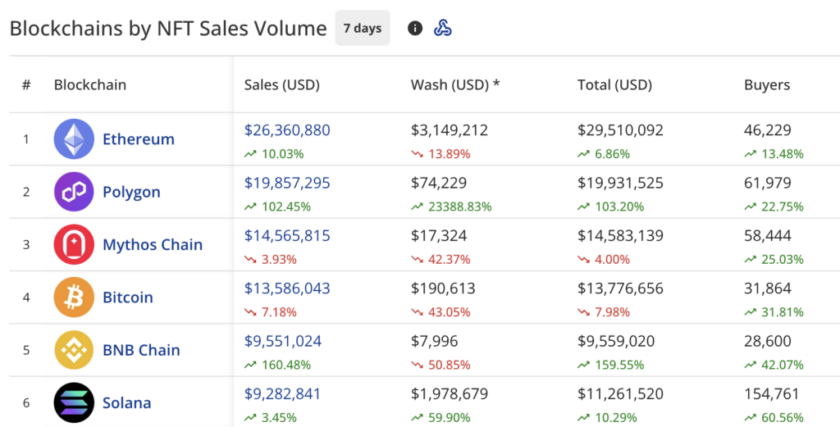Go to Mythos Chain name link

click(152, 245)
